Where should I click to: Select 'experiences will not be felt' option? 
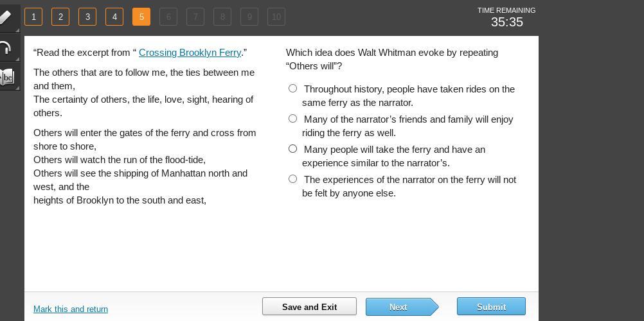[293, 179]
